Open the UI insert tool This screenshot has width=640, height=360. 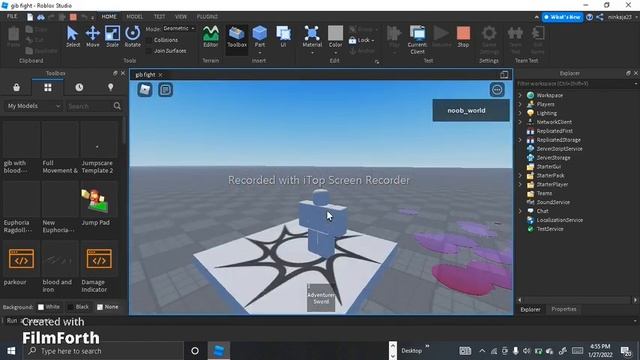point(283,37)
